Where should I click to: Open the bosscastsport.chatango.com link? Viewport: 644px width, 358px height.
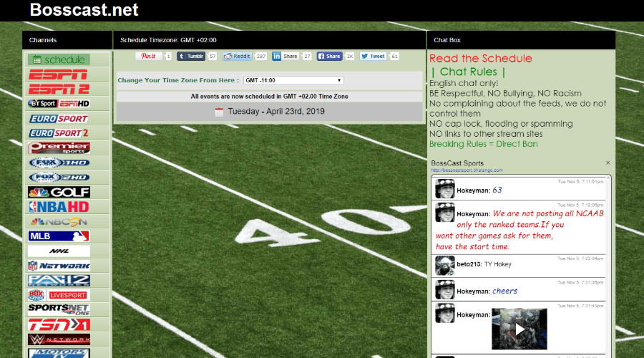pos(467,170)
